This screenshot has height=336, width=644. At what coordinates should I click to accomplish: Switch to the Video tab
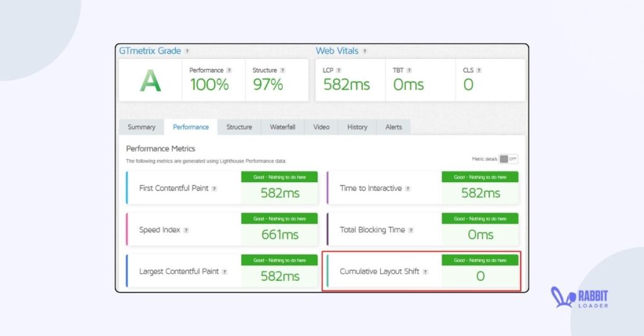click(x=321, y=127)
